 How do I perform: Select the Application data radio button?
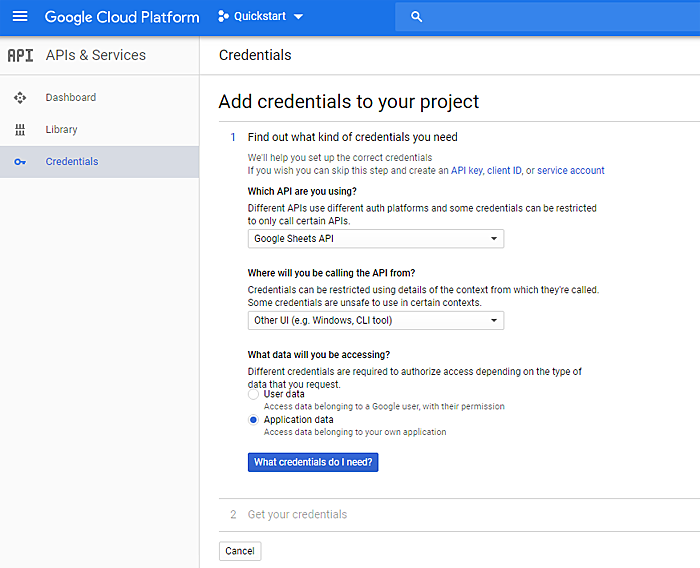point(253,420)
